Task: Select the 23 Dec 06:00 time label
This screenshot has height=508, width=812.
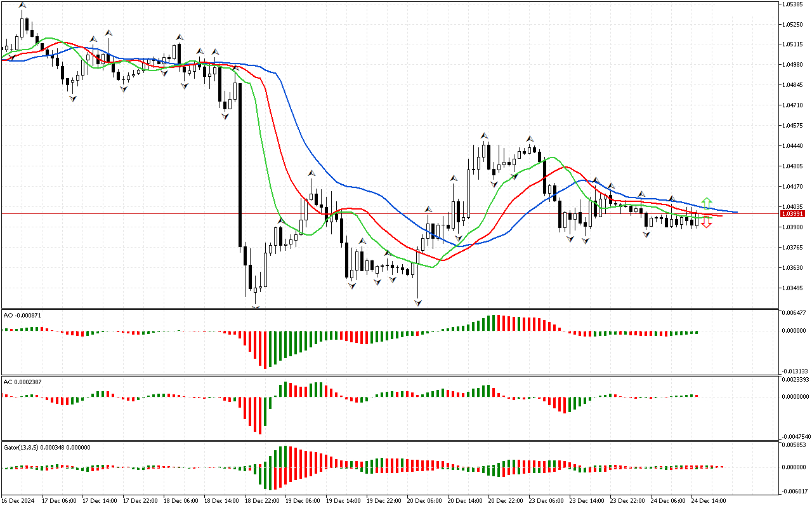Action: pos(546,501)
